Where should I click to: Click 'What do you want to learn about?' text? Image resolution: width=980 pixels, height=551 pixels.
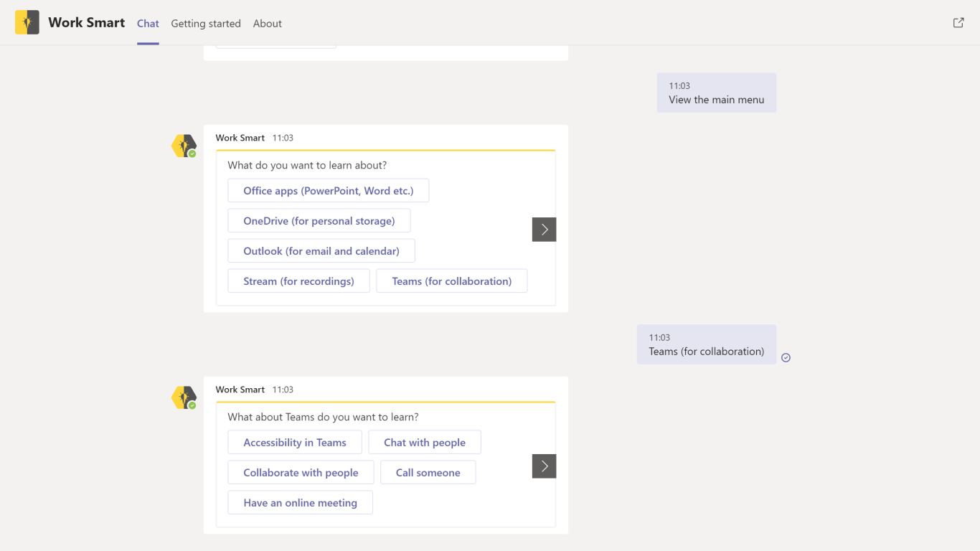307,165
